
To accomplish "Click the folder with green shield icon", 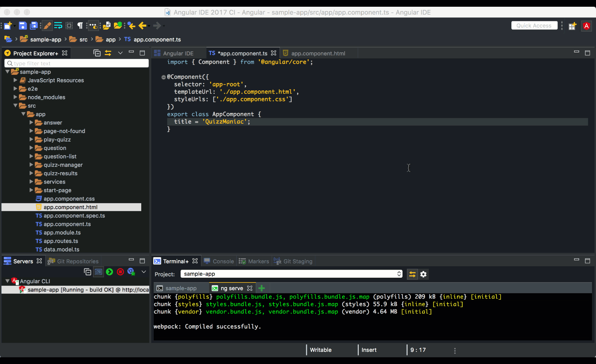I will pyautogui.click(x=118, y=26).
